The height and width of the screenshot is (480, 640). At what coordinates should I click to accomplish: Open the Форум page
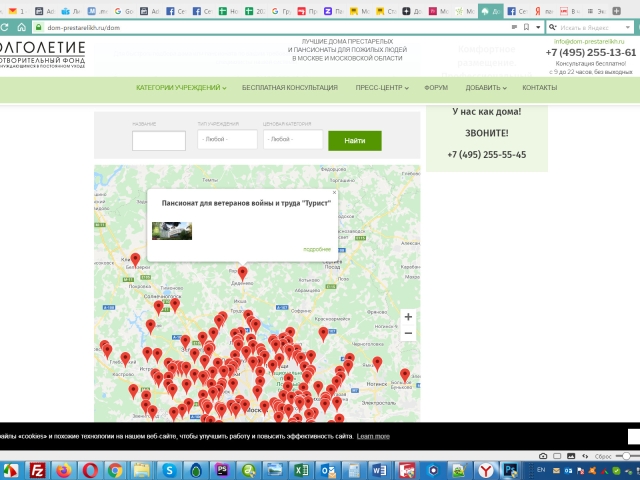point(435,88)
